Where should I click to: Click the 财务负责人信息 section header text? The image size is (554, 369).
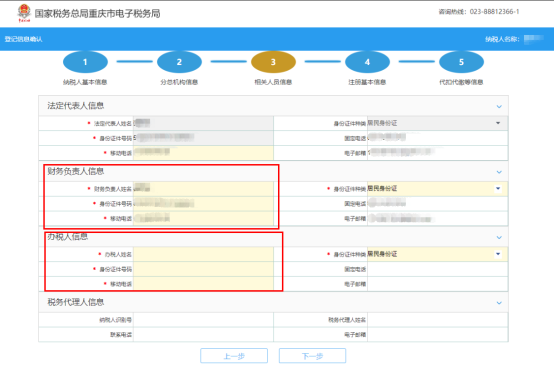(76, 171)
